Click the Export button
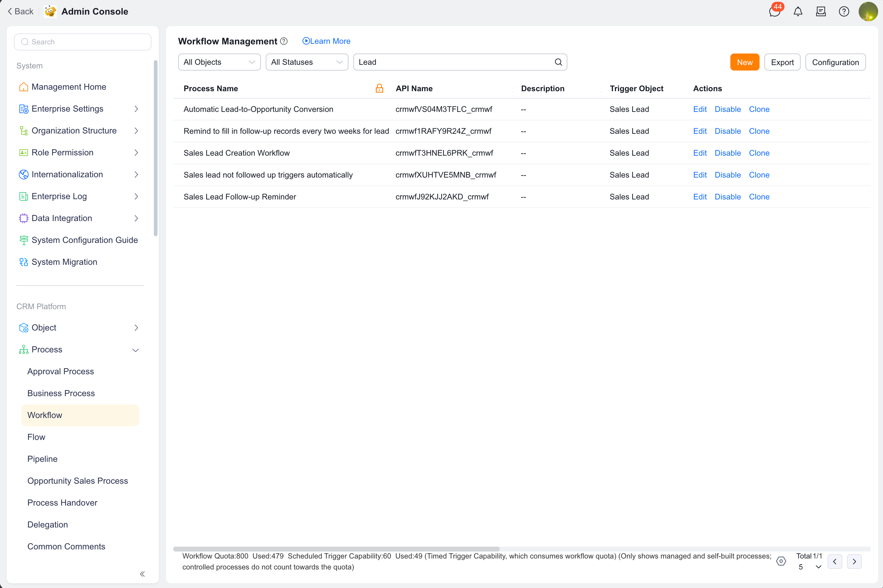 point(782,62)
